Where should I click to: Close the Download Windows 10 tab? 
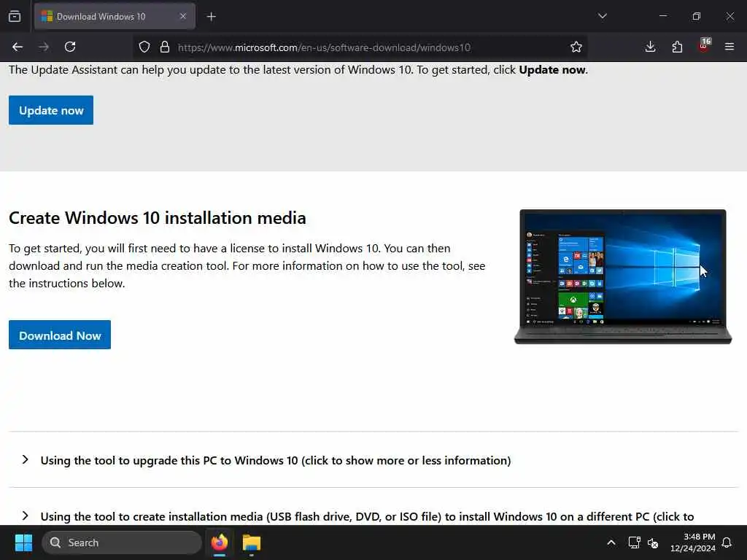coord(183,17)
